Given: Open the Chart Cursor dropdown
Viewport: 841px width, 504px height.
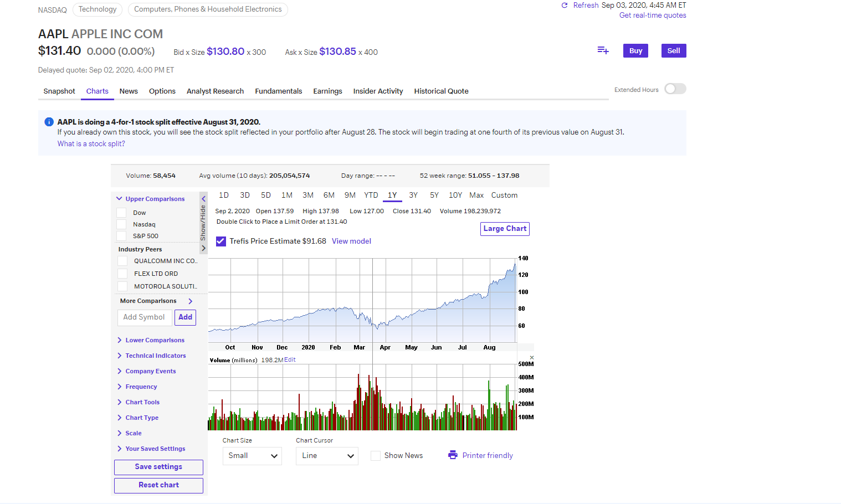Looking at the screenshot, I should pos(327,456).
